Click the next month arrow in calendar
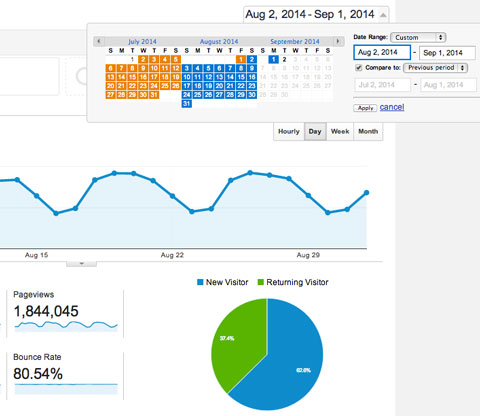 click(338, 41)
